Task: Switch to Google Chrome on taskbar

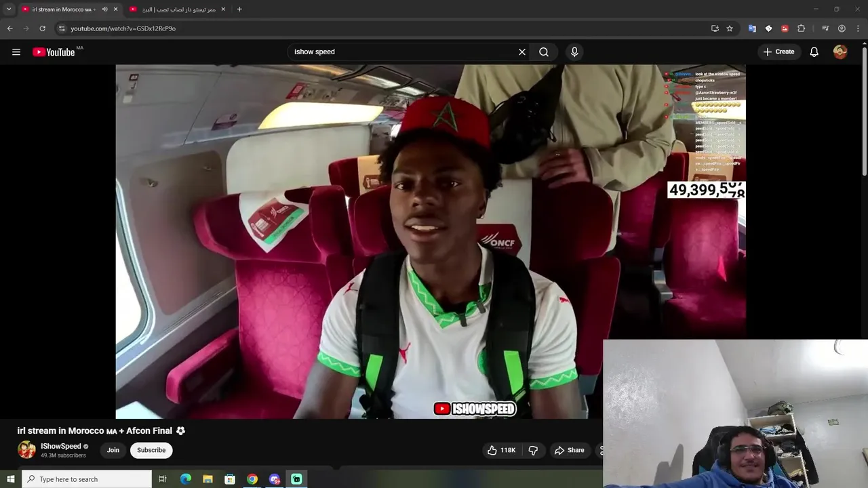Action: [252, 479]
